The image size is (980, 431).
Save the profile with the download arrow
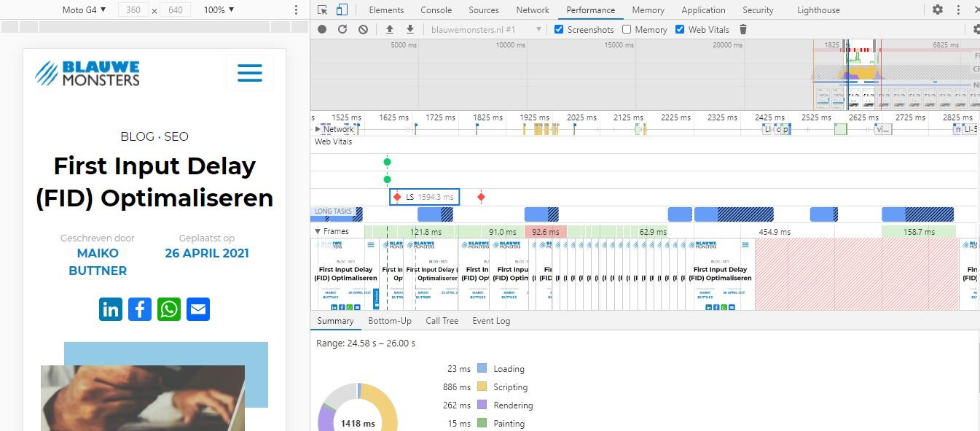[410, 29]
